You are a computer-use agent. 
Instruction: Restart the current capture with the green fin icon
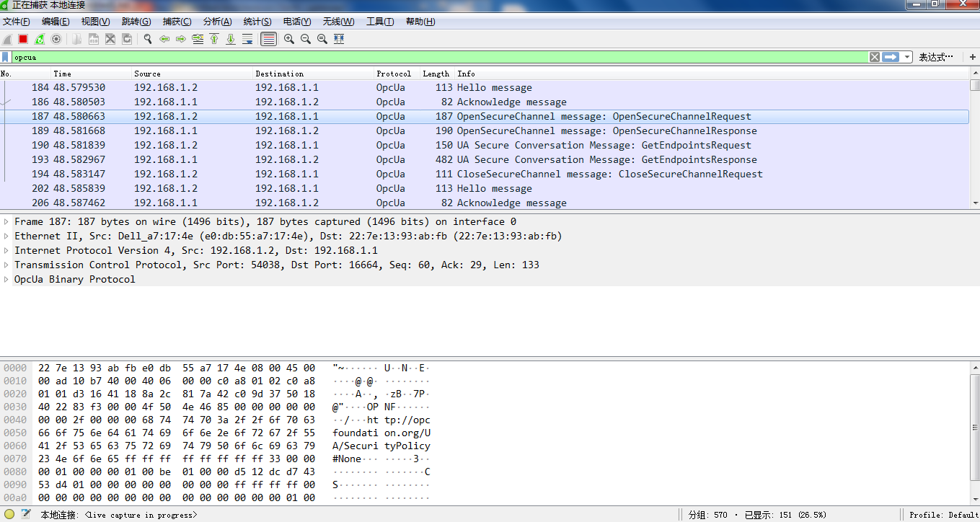pos(40,39)
